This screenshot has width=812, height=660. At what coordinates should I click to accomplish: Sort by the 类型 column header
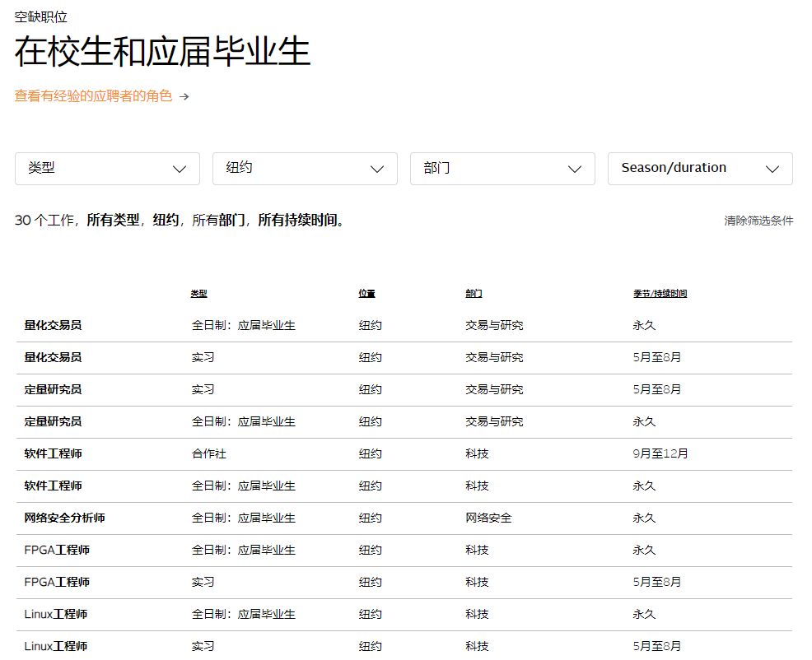[x=198, y=293]
